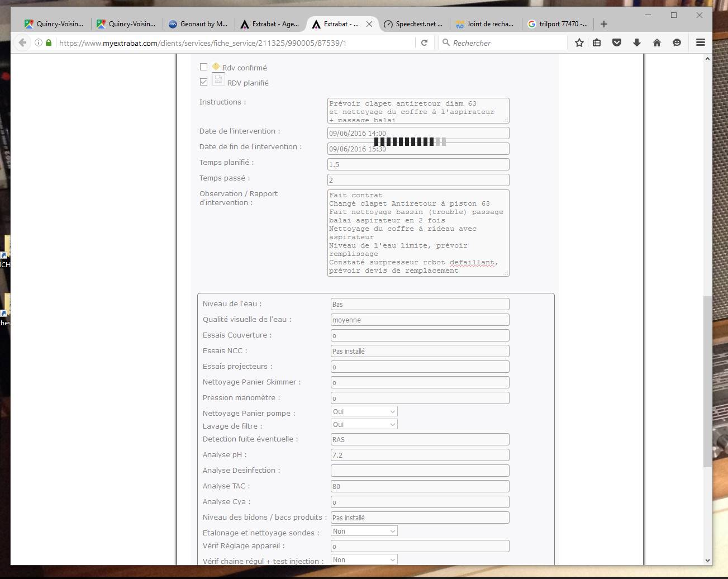Viewport: 728px width, 579px height.
Task: Click the Analyse pH input field
Action: pos(420,455)
